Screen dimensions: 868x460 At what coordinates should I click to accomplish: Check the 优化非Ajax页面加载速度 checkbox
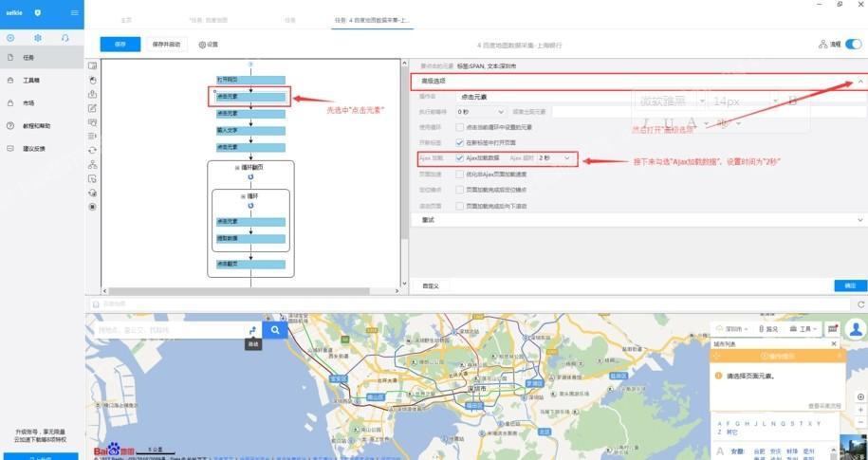459,174
